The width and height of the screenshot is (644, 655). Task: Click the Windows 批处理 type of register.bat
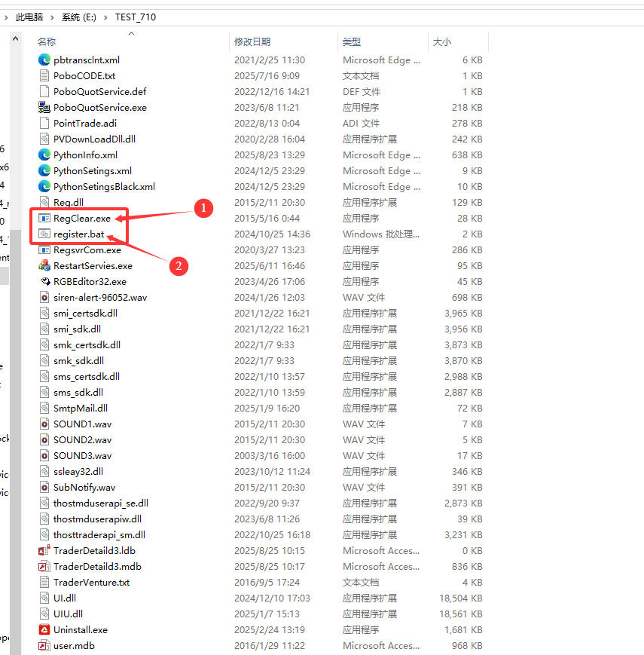pos(381,234)
